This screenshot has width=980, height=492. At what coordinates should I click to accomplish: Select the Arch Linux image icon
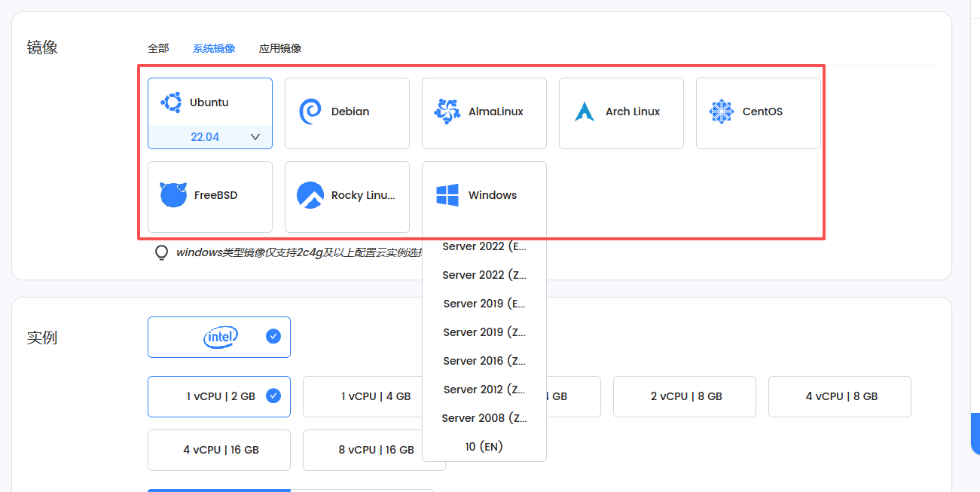click(x=584, y=111)
